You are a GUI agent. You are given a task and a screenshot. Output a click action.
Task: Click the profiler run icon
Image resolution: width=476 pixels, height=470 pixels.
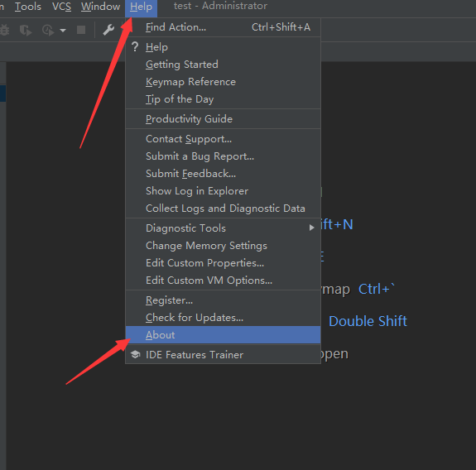point(48,30)
